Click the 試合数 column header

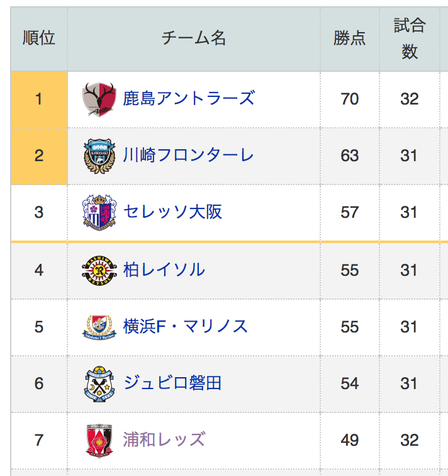click(410, 39)
